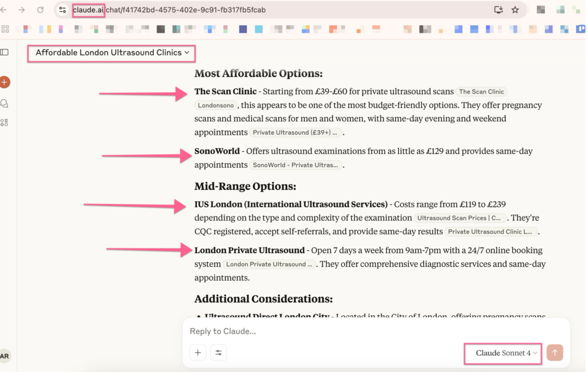Screen dimensions: 588x372
Task: Open the artifacts icon in sidebar
Action: pos(5,123)
